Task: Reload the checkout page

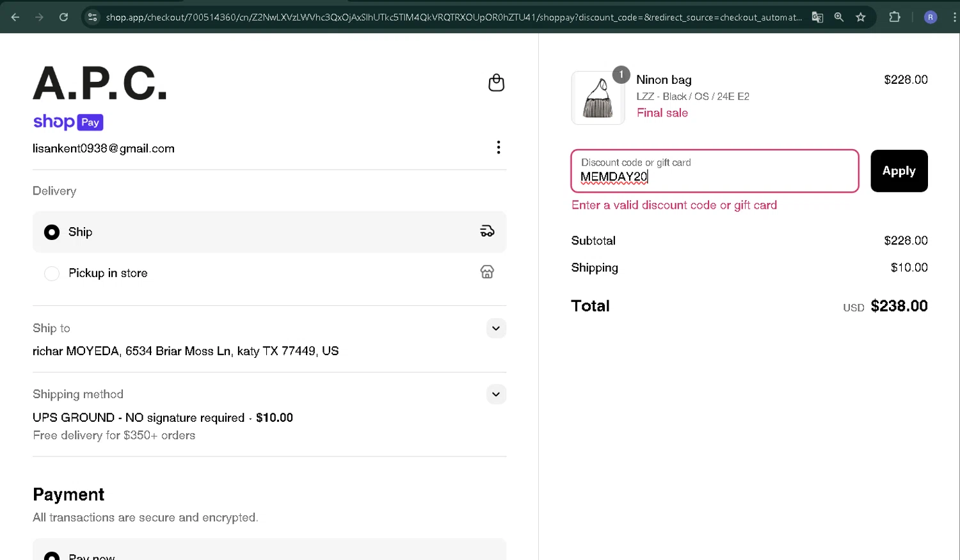Action: coord(63,17)
